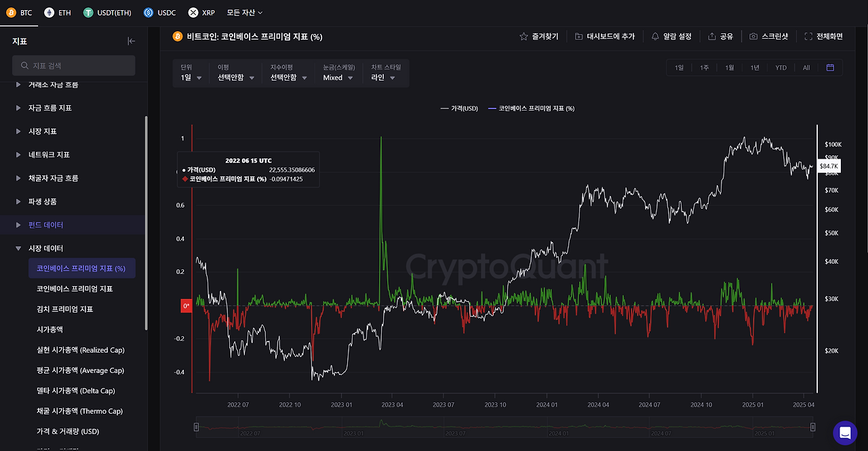The width and height of the screenshot is (868, 451).
Task: Click Bitcoin icon beside chart title
Action: click(178, 37)
